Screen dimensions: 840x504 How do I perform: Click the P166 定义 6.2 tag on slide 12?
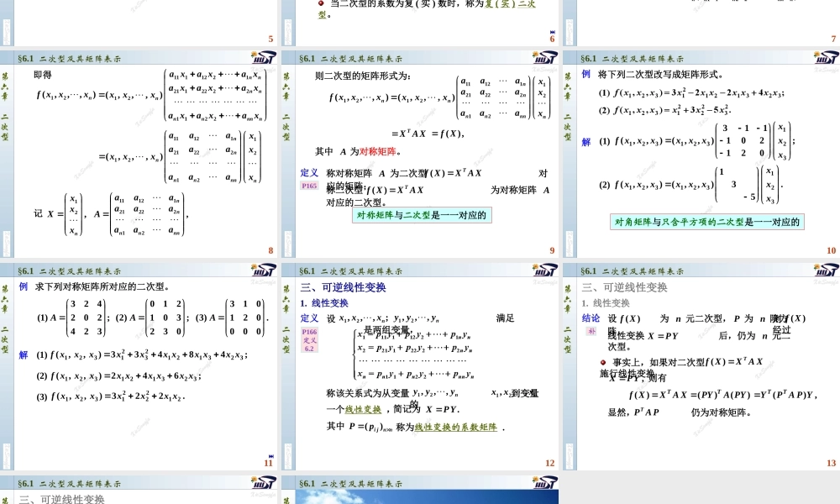[308, 340]
